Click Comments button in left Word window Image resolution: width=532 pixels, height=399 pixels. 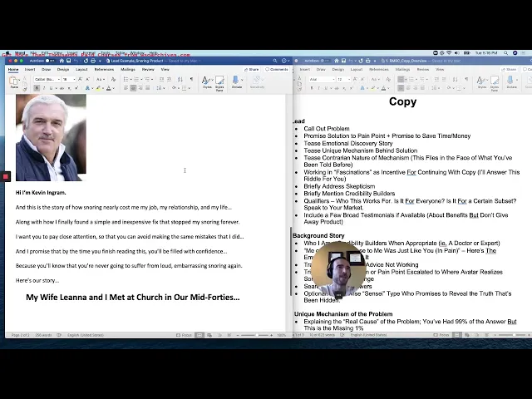point(277,69)
